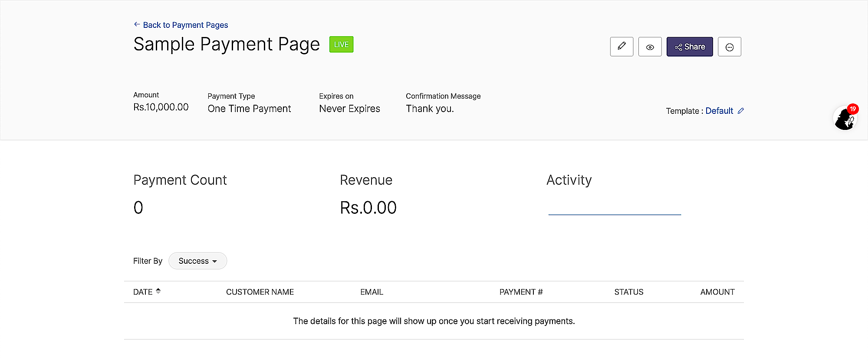868x362 pixels.
Task: Go back to Payment Pages
Action: (x=185, y=25)
